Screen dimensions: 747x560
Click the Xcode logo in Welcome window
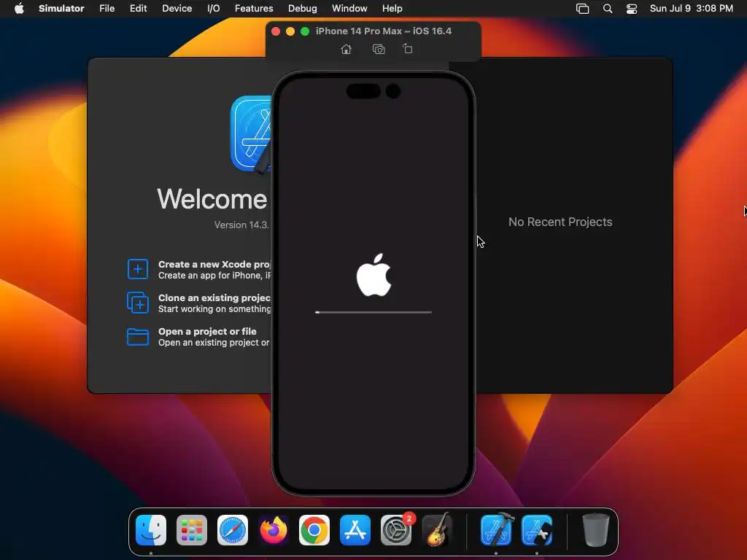click(251, 134)
